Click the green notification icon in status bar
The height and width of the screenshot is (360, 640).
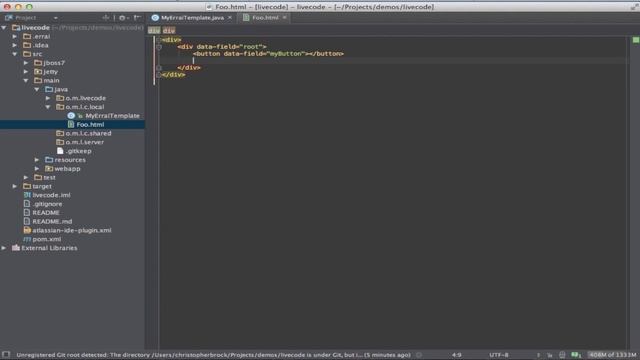click(576, 355)
